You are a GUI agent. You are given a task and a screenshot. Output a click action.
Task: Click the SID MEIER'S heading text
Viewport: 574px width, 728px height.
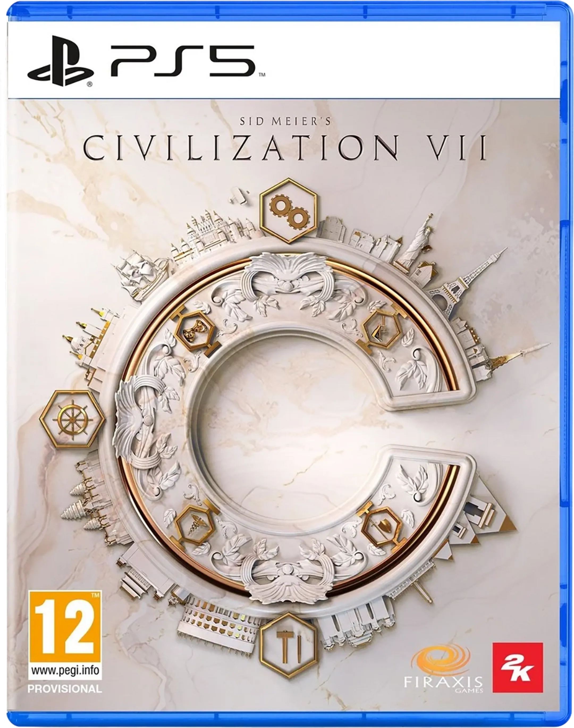coord(285,121)
